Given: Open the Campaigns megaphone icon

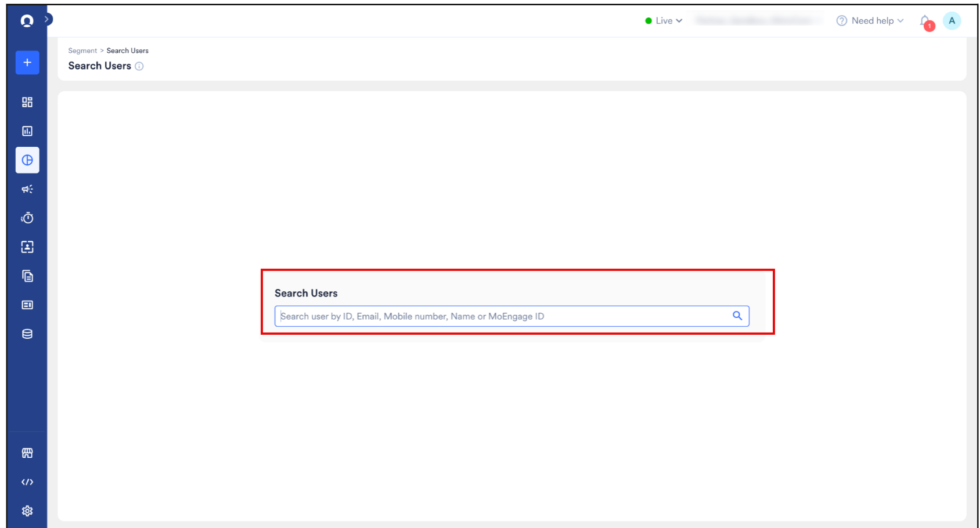Looking at the screenshot, I should (27, 189).
